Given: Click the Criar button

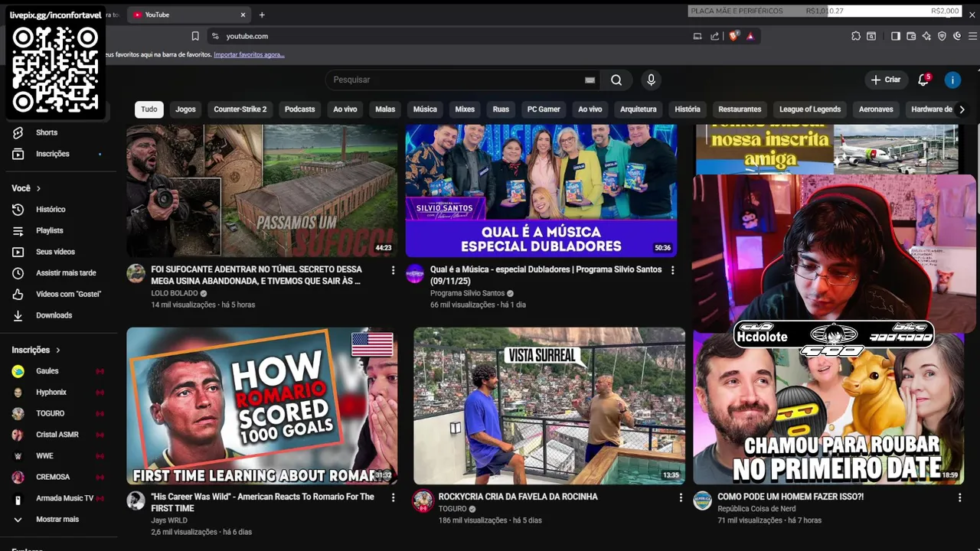Looking at the screenshot, I should [x=886, y=80].
